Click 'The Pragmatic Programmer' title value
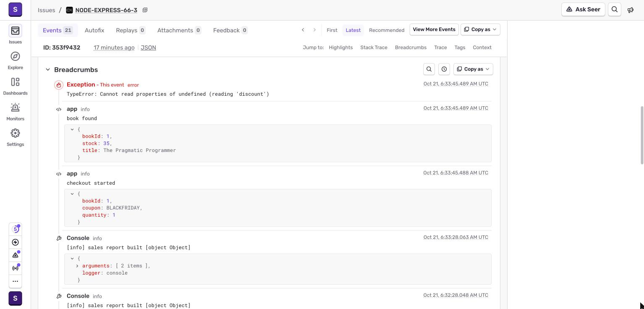The height and width of the screenshot is (309, 644). tap(139, 150)
